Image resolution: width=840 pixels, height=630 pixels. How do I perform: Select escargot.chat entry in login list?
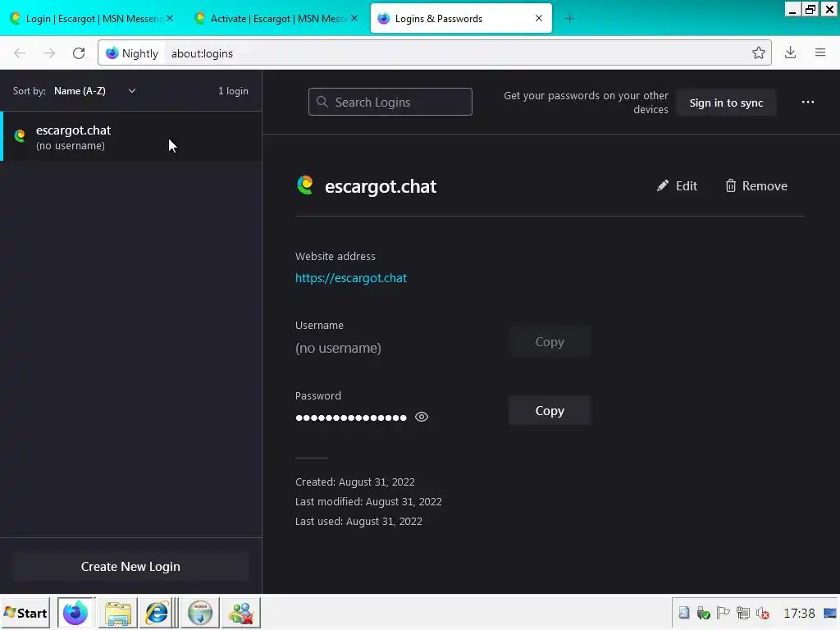(131, 137)
